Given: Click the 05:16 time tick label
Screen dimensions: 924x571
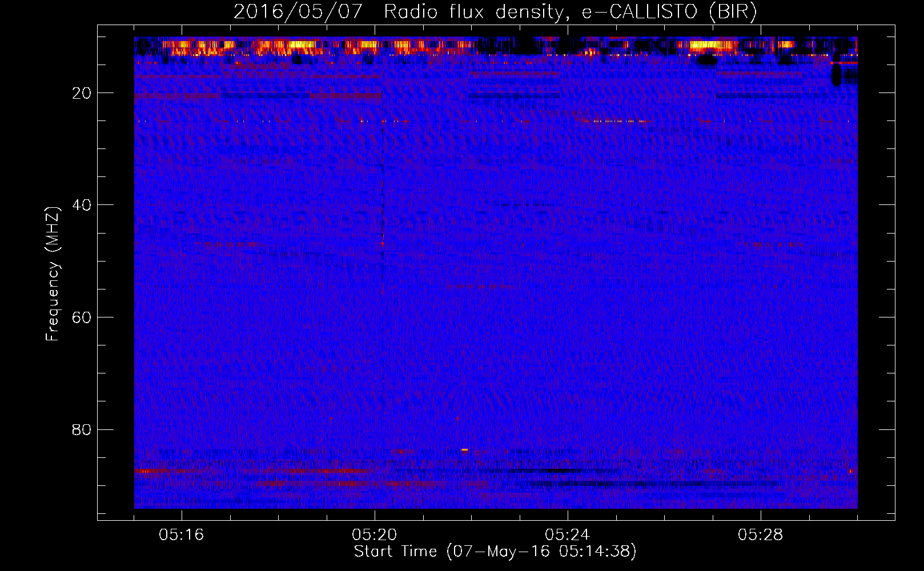Looking at the screenshot, I should pos(182,535).
